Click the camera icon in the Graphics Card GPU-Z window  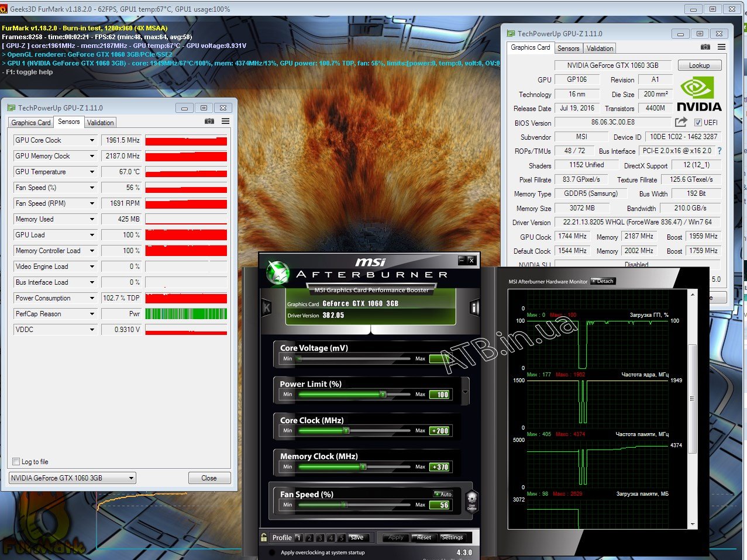pos(705,47)
